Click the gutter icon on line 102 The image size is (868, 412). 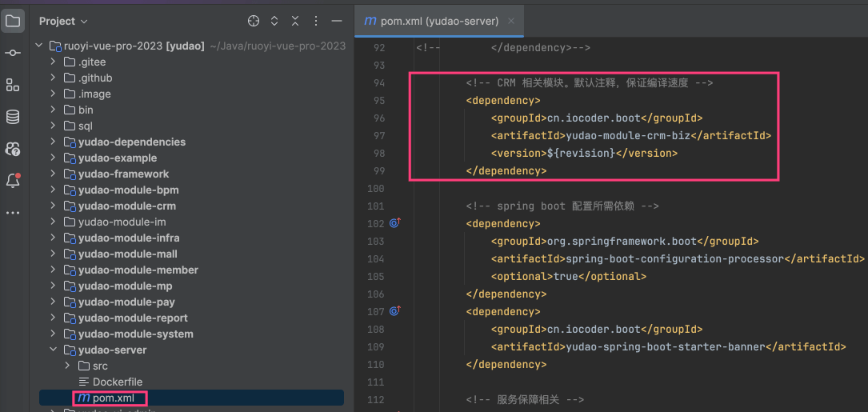[394, 223]
